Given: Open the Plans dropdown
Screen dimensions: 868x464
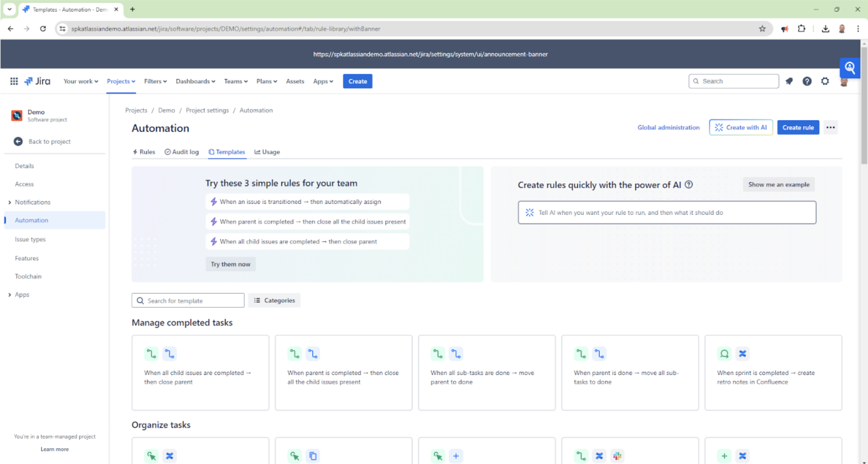Looking at the screenshot, I should [x=267, y=81].
